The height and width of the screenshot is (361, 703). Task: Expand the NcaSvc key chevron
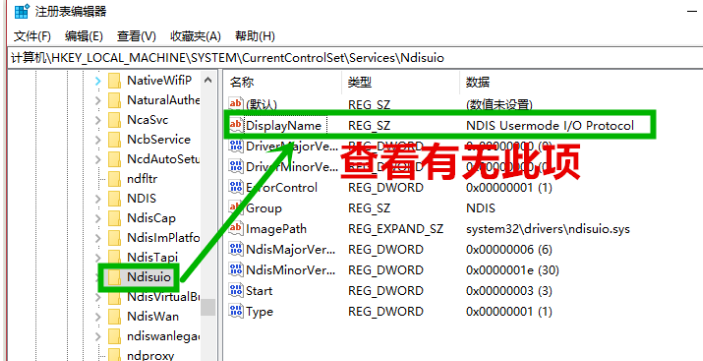click(x=98, y=120)
